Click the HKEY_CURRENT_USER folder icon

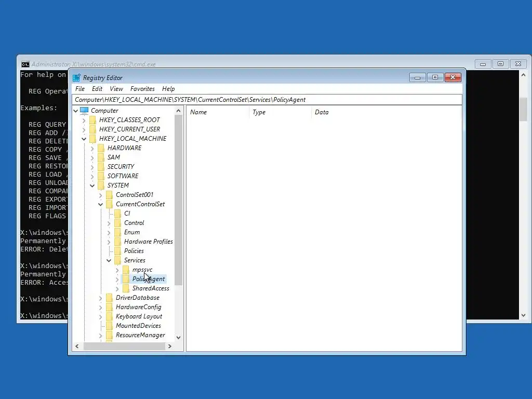tap(92, 129)
